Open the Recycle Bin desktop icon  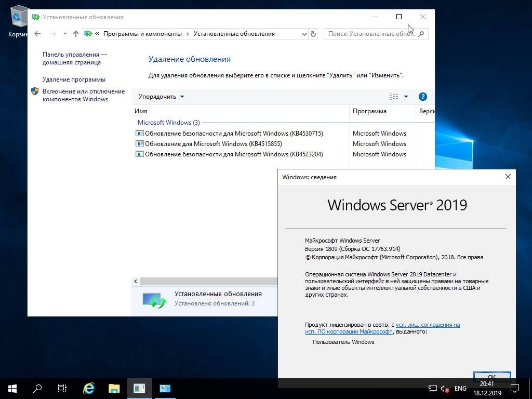[x=17, y=20]
